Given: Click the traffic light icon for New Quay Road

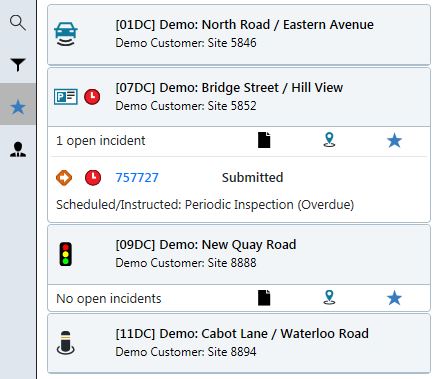Looking at the screenshot, I should point(66,254).
